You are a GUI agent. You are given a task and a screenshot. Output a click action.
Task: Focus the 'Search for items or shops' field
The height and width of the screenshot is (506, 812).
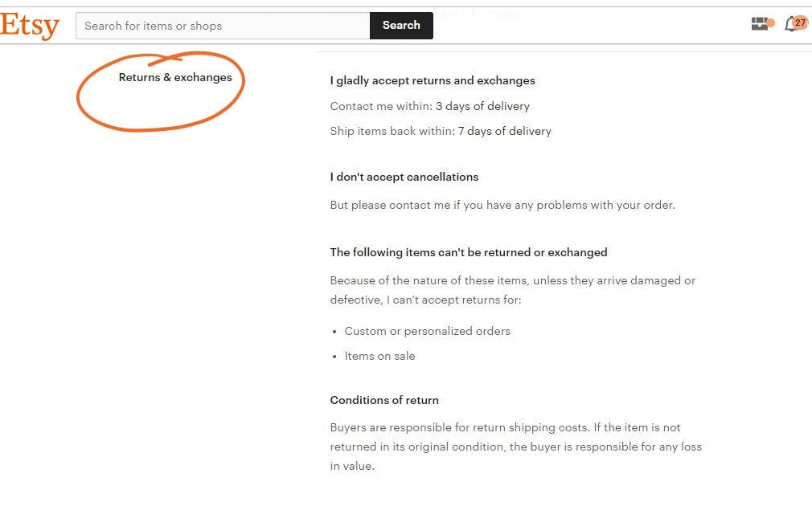click(x=223, y=26)
